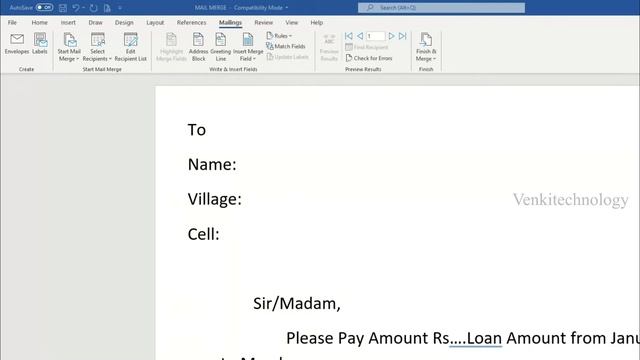Click the 'Name:' line in the document
The height and width of the screenshot is (360, 640).
pyautogui.click(x=212, y=164)
